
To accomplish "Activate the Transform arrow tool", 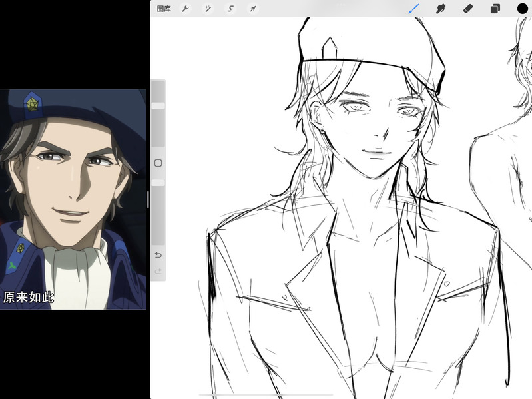I will [x=253, y=9].
